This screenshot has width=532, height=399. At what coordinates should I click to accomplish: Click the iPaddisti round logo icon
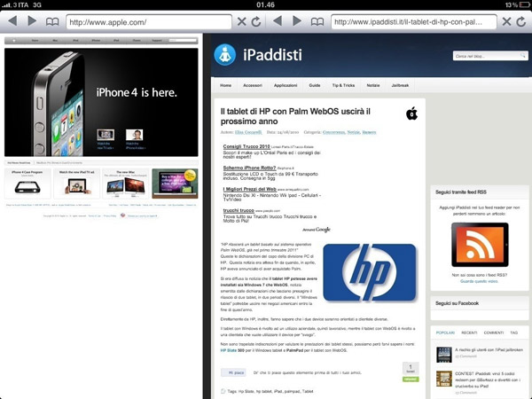click(225, 55)
